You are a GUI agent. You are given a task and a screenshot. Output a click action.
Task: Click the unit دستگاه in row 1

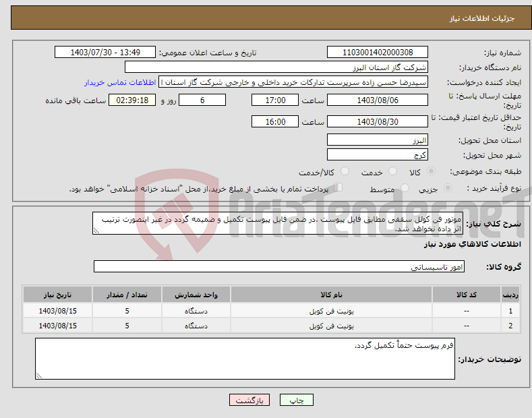pos(196,311)
